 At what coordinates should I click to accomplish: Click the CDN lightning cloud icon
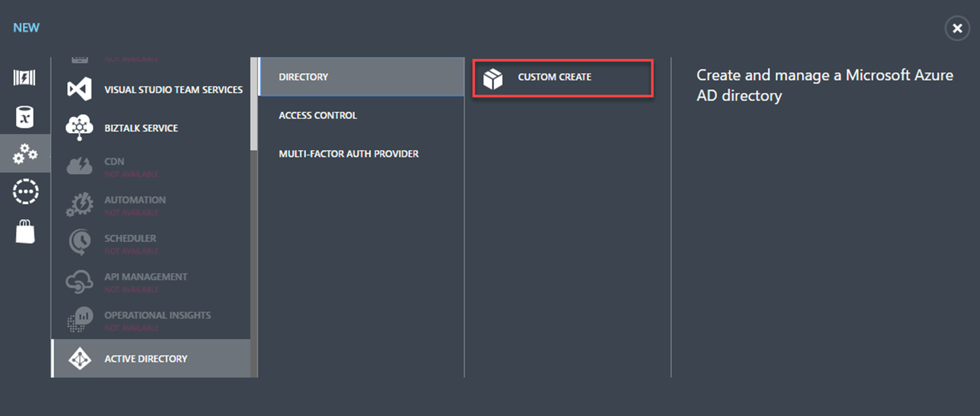click(79, 166)
